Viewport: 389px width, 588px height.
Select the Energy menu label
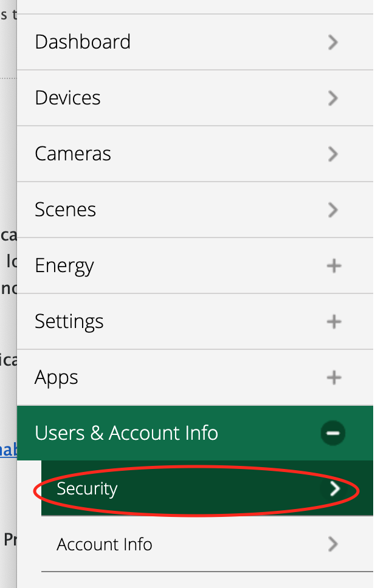(64, 266)
